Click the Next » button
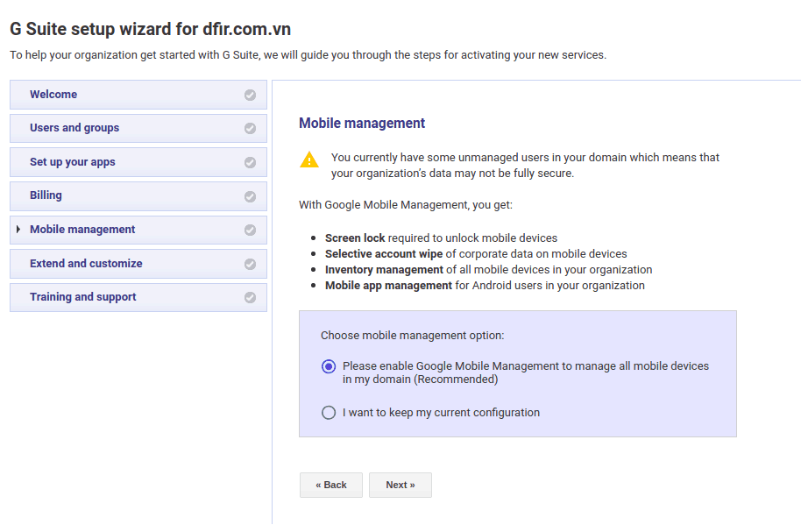Screen dimensions: 801x532 click(x=400, y=485)
